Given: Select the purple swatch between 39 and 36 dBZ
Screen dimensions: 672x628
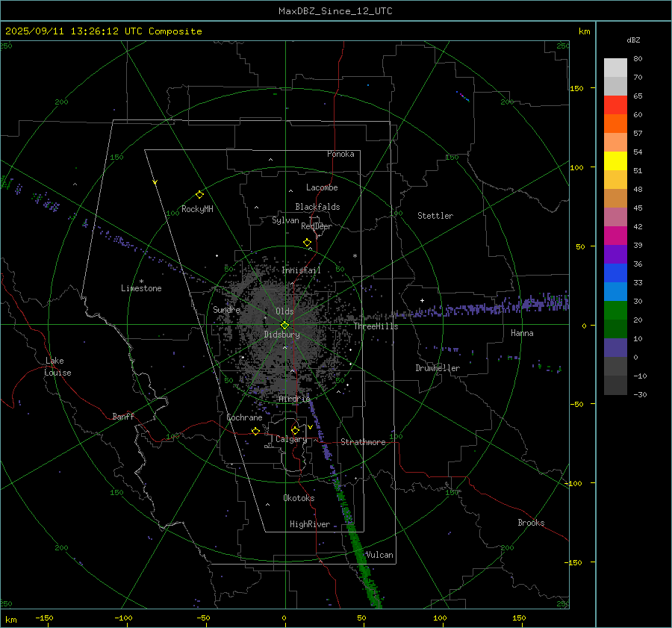Looking at the screenshot, I should click(x=615, y=254).
